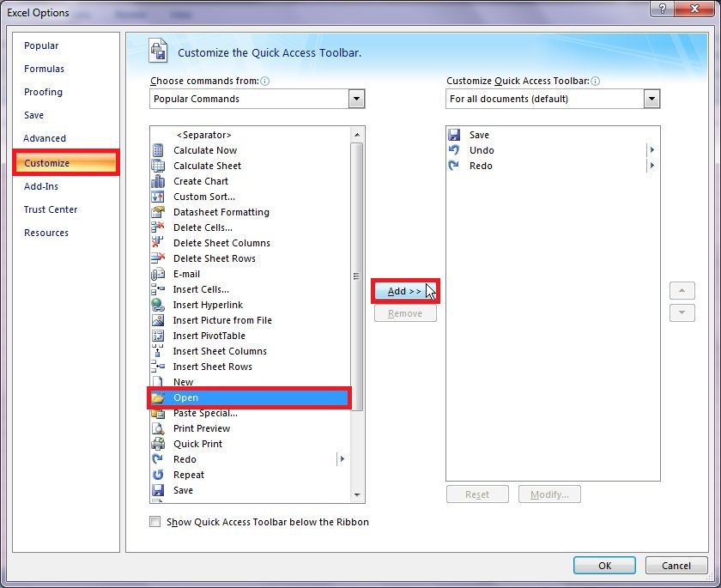Click the Quick Print printer icon
The height and width of the screenshot is (588, 721).
(158, 444)
